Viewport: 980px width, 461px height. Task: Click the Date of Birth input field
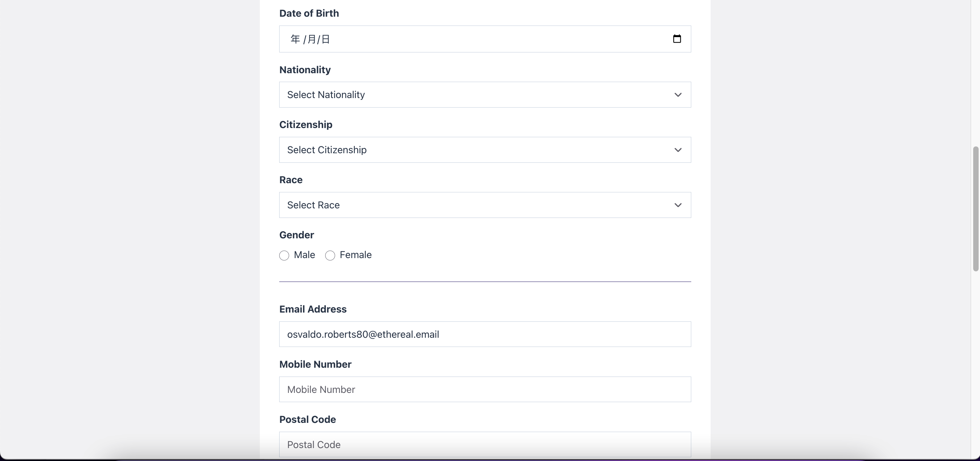tap(485, 39)
